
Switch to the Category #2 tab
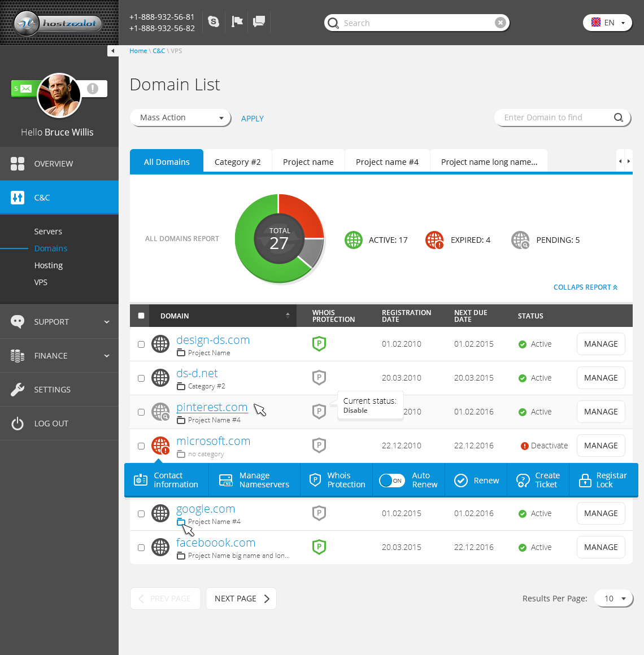click(237, 161)
